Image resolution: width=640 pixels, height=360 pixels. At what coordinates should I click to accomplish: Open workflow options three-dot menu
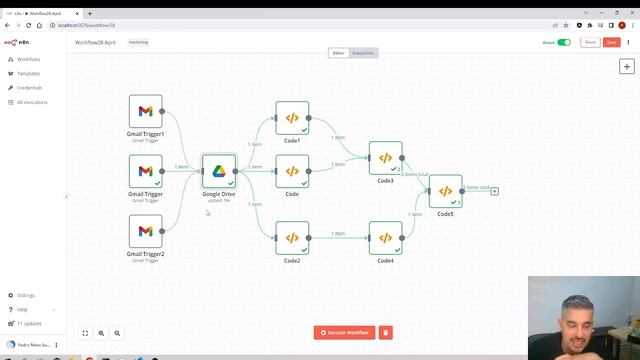pos(628,42)
